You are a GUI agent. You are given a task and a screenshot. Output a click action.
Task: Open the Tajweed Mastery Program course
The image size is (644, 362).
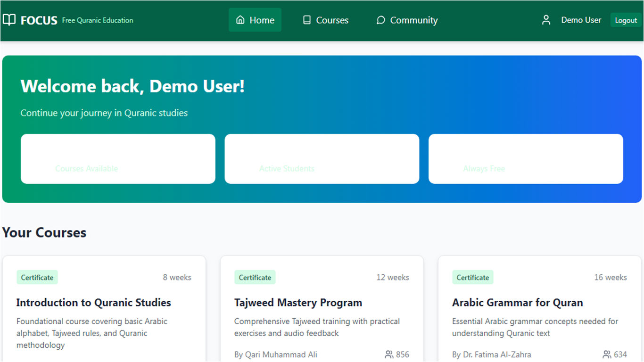click(298, 302)
